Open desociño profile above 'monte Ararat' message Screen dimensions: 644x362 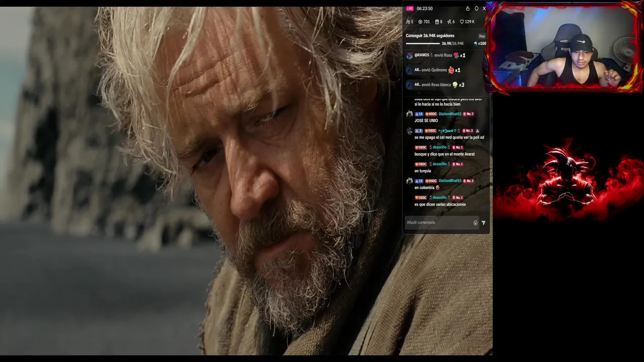[439, 147]
